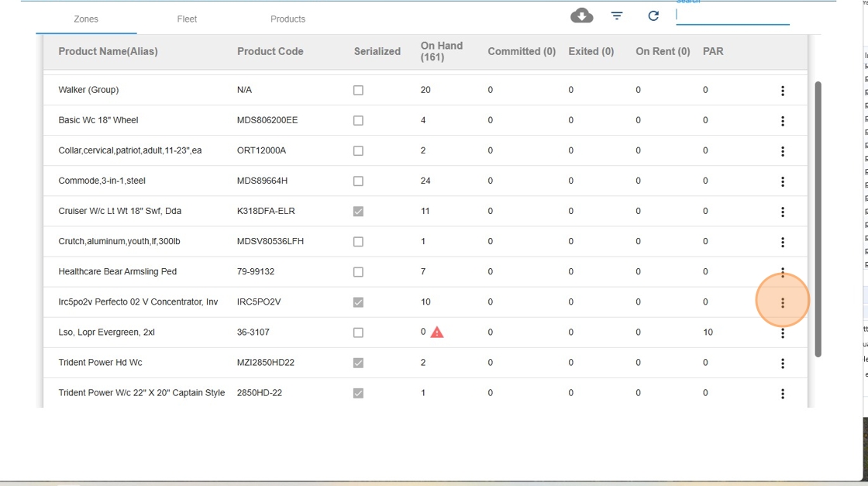Open more options for Healthcare Bear Armsling Ped
Viewport: 868px width, 486px height.
[783, 272]
